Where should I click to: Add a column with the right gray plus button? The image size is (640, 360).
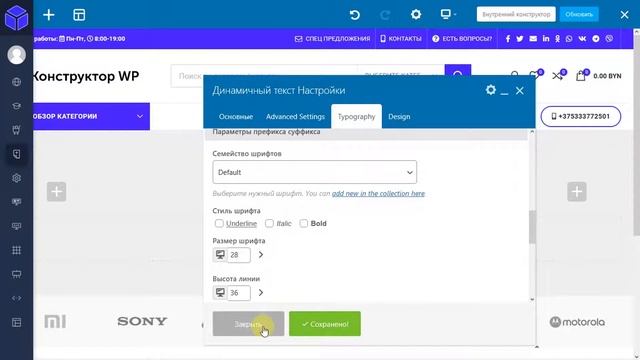577,191
